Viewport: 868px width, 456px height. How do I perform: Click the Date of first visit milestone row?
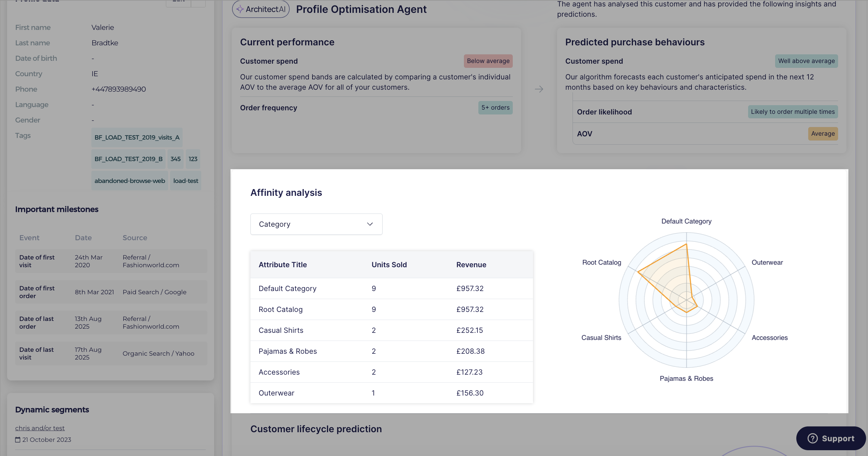pos(111,261)
